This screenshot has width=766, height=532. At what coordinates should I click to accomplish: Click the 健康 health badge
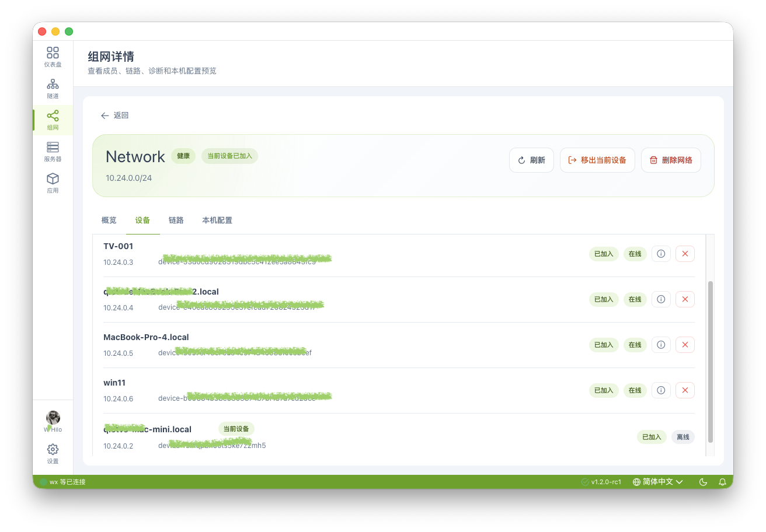pos(183,156)
